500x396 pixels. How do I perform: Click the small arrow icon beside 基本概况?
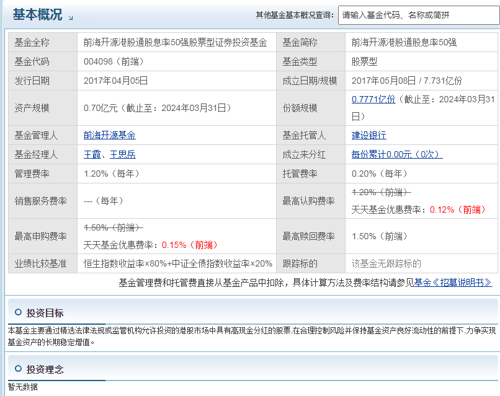[71, 18]
